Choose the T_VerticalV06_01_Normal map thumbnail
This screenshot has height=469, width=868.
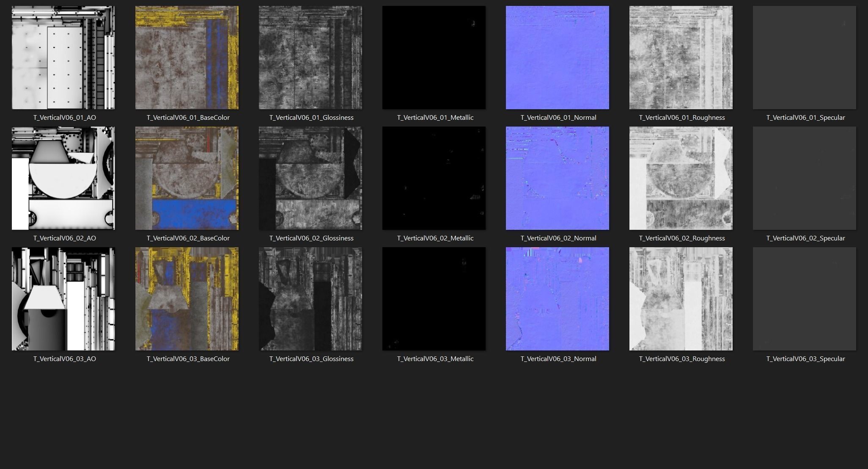coord(558,58)
